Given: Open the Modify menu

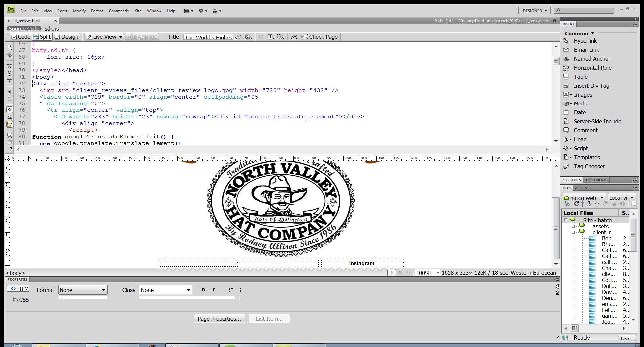Looking at the screenshot, I should 79,11.
